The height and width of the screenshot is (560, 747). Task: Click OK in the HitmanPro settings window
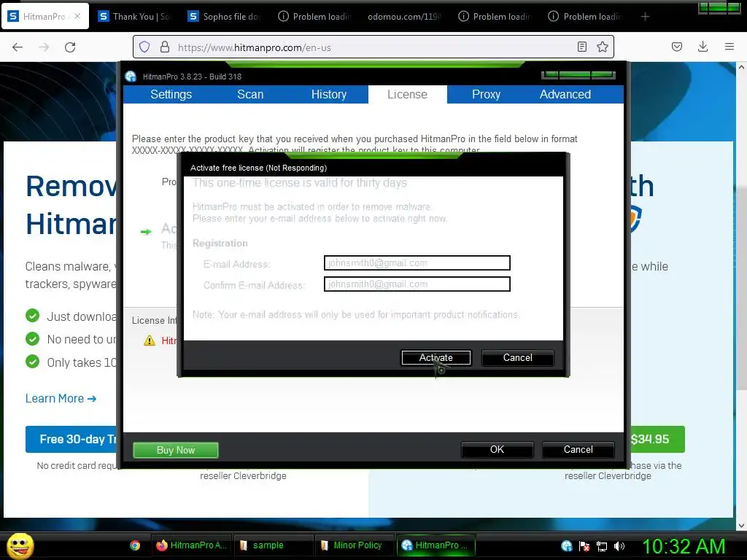497,449
